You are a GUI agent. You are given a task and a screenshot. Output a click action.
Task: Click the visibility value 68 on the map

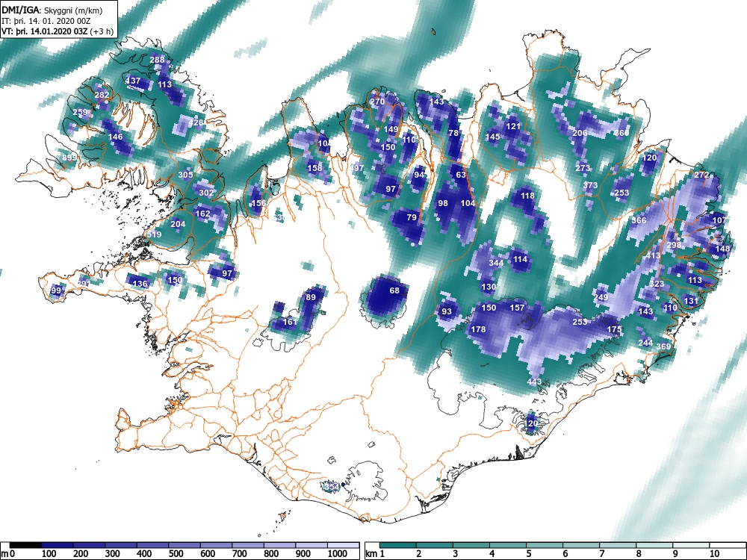pos(394,290)
